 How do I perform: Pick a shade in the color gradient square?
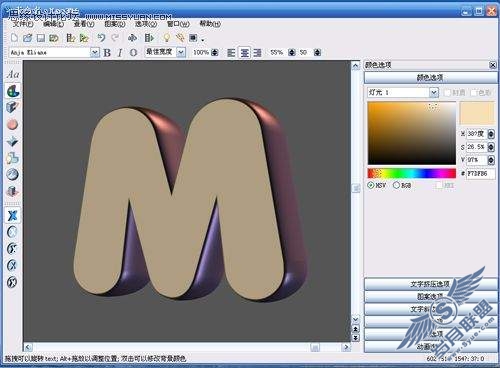(412, 133)
